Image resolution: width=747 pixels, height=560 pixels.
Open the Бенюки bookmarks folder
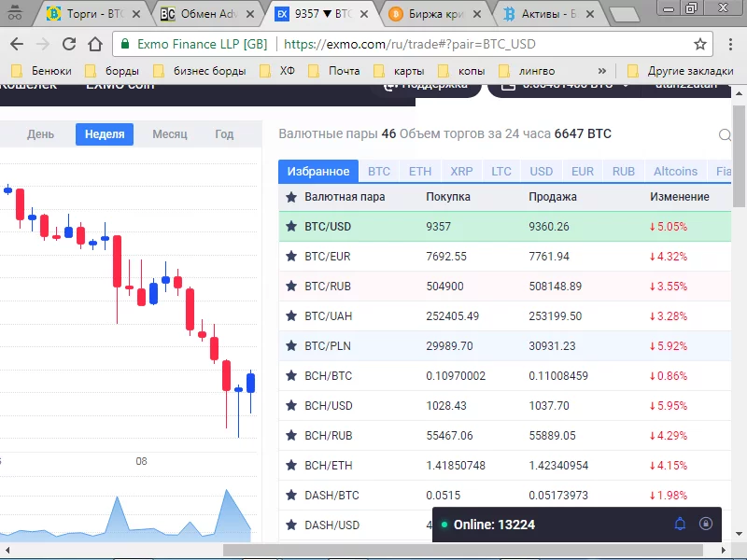coord(41,71)
